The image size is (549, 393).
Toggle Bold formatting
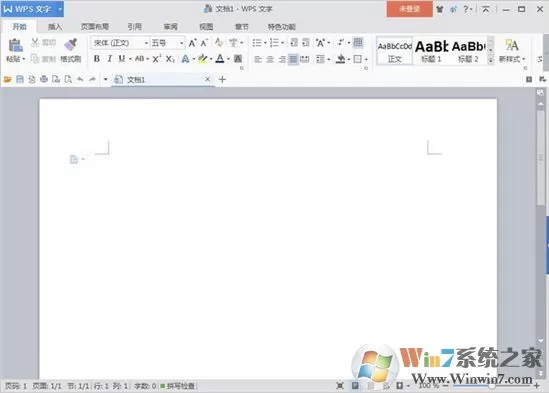[x=97, y=59]
